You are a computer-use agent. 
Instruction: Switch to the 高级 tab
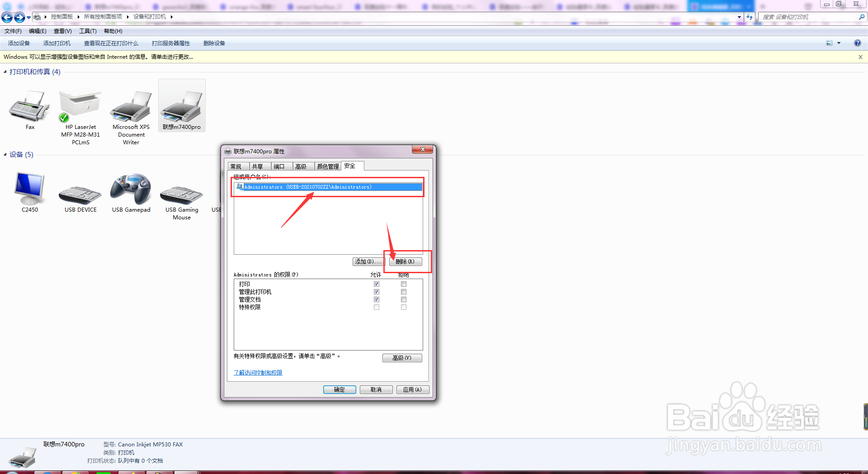[x=303, y=166]
